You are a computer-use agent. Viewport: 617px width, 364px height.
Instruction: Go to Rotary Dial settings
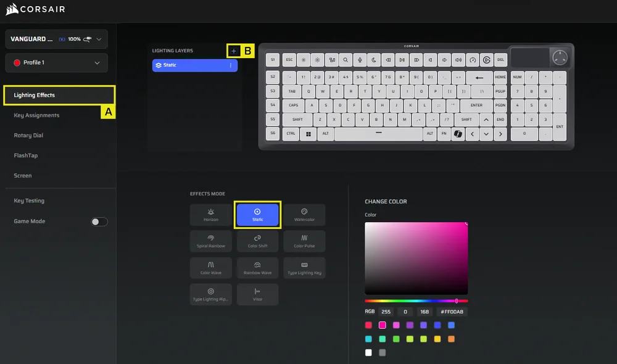click(x=28, y=135)
